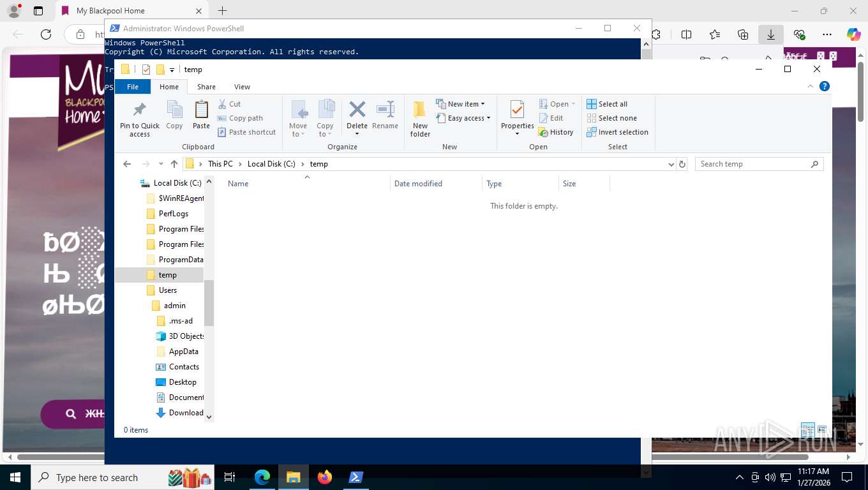The height and width of the screenshot is (490, 868).
Task: Open Firefox from the taskbar
Action: 325,477
